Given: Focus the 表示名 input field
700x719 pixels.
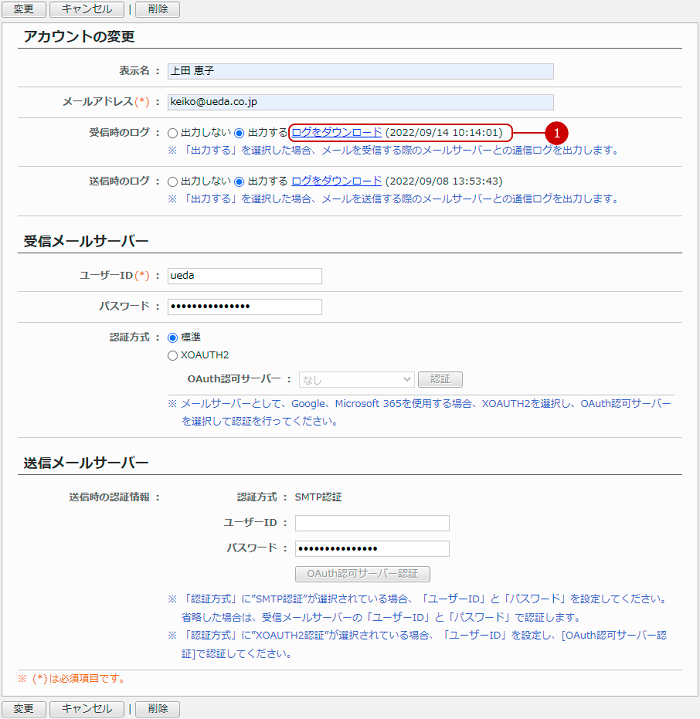Looking at the screenshot, I should [x=360, y=71].
